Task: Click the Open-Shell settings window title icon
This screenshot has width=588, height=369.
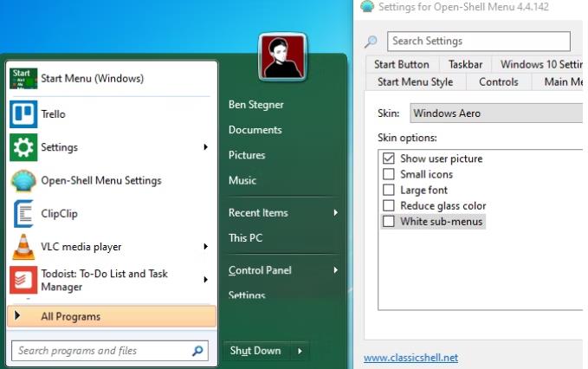Action: [x=367, y=6]
